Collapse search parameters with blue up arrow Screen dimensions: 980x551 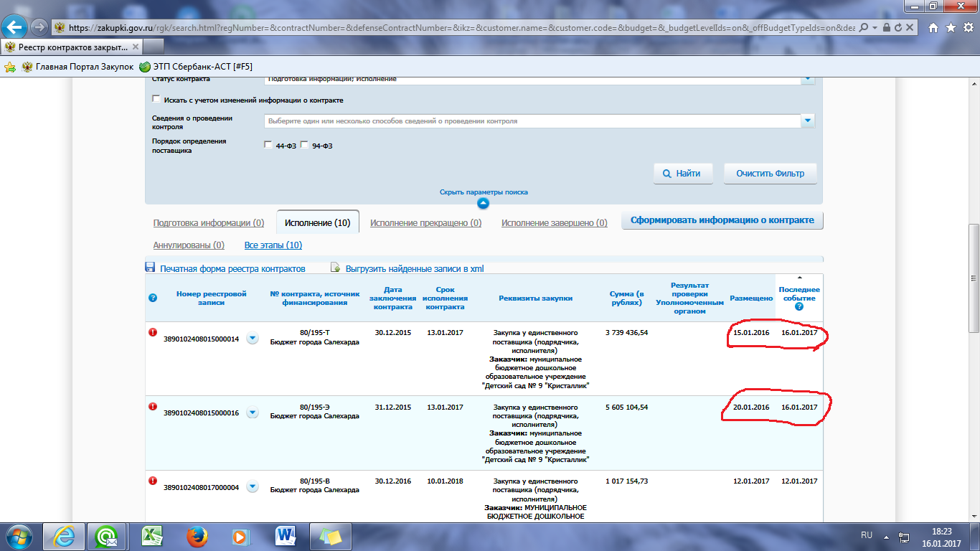pyautogui.click(x=483, y=203)
